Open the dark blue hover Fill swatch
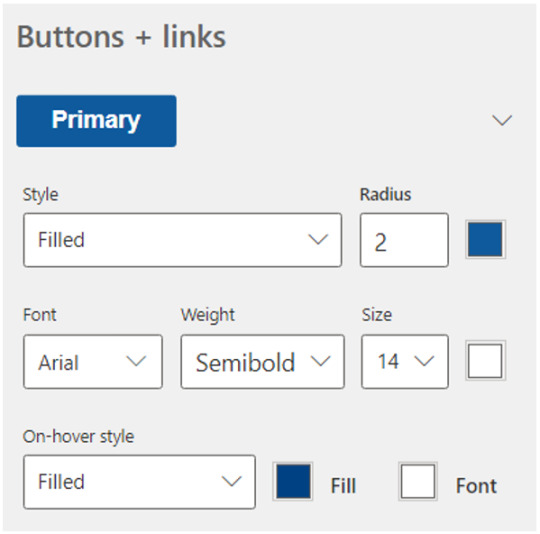540x534 pixels. pyautogui.click(x=293, y=481)
